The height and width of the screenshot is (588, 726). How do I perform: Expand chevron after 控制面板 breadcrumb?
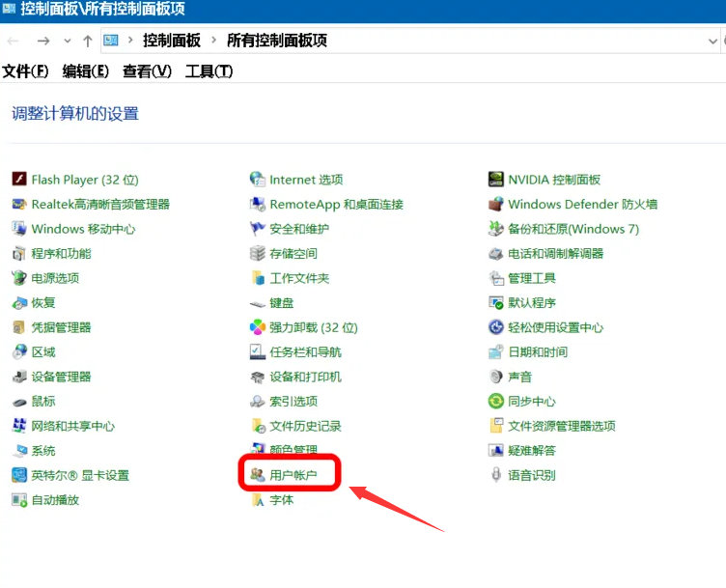213,41
